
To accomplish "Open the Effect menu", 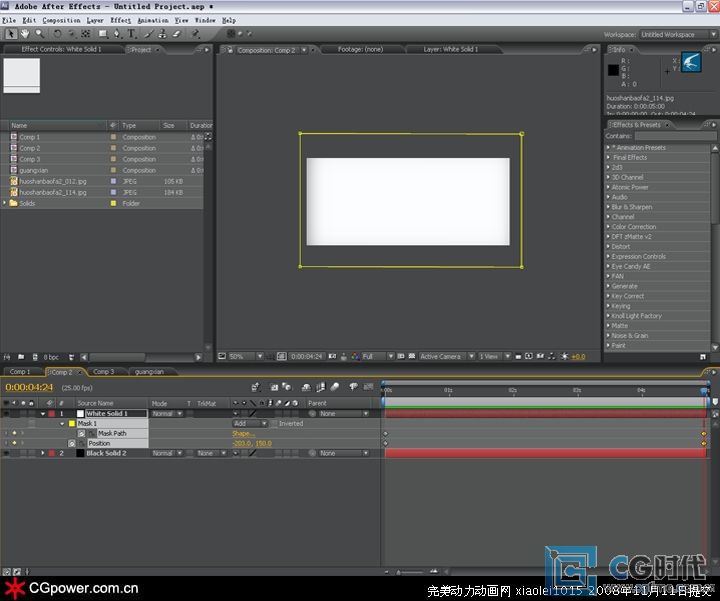I will pyautogui.click(x=120, y=20).
